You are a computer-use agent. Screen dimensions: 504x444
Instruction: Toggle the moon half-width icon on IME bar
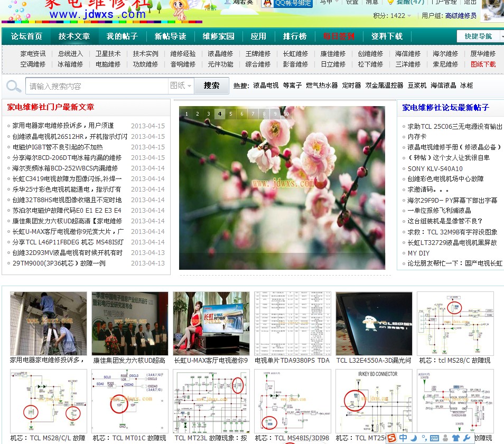tap(414, 438)
